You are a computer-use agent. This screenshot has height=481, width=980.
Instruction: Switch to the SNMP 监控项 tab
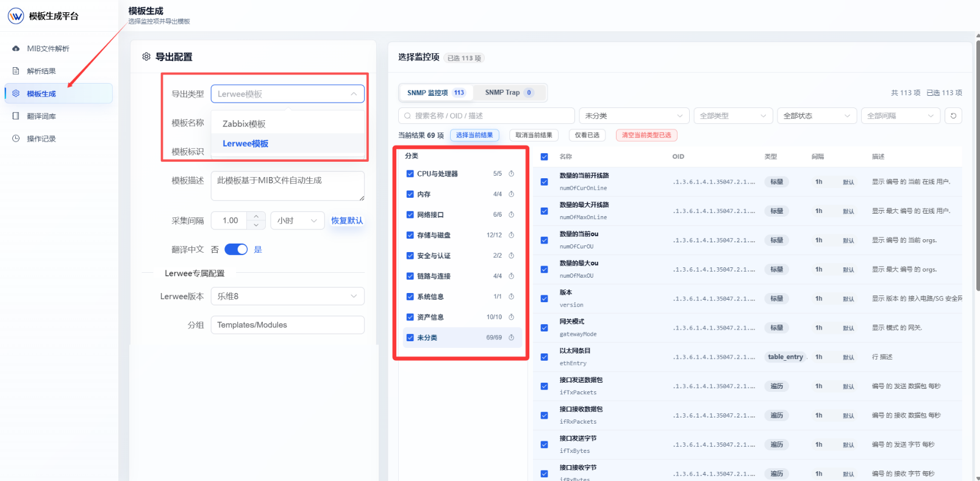coord(436,93)
